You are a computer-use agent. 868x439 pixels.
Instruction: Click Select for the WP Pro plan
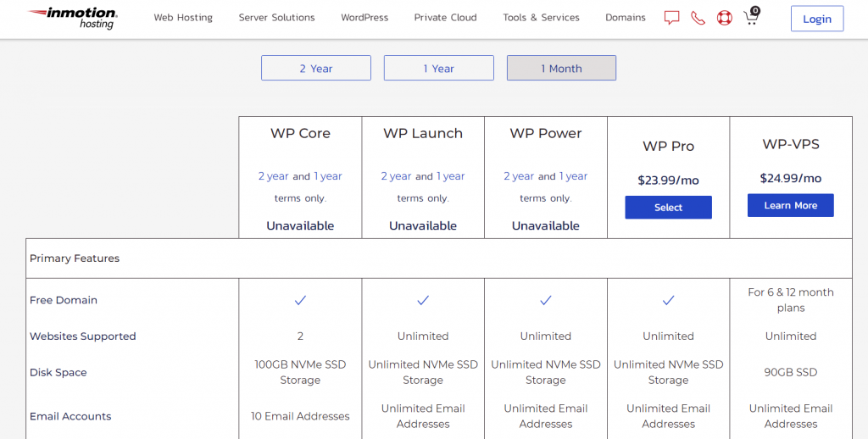pos(668,208)
